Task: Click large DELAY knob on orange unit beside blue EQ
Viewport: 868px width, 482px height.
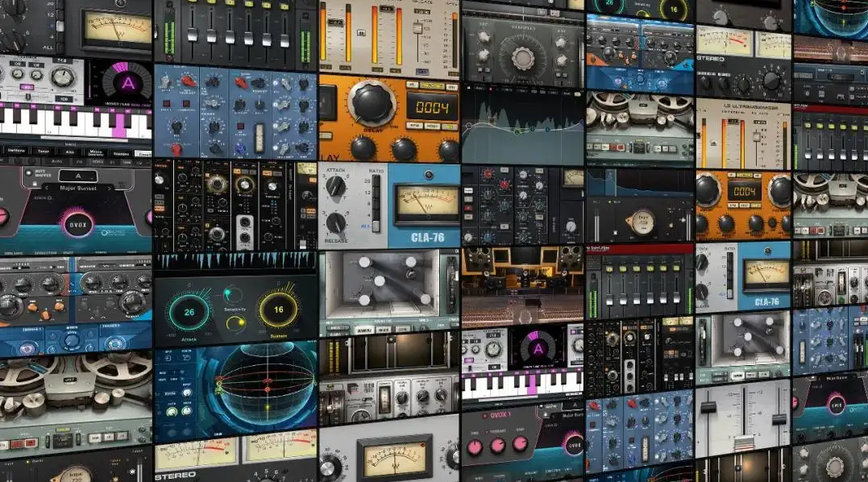Action: 372,103
